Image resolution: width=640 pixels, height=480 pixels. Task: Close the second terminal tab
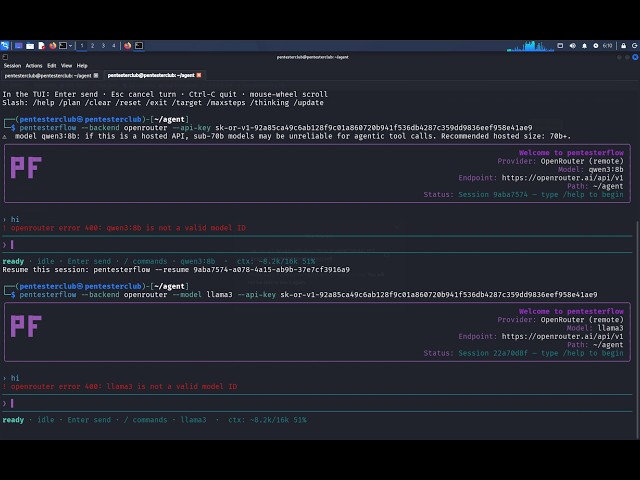point(199,75)
